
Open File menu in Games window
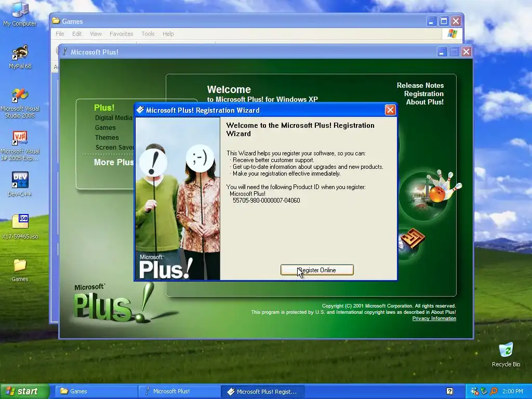60,34
